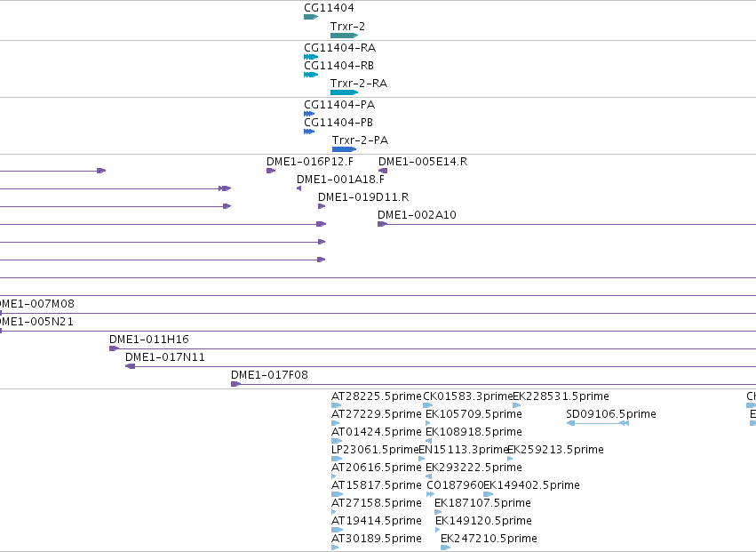756x552 pixels.
Task: Click the AT15817.5prime EST glyph
Action: coord(338,494)
